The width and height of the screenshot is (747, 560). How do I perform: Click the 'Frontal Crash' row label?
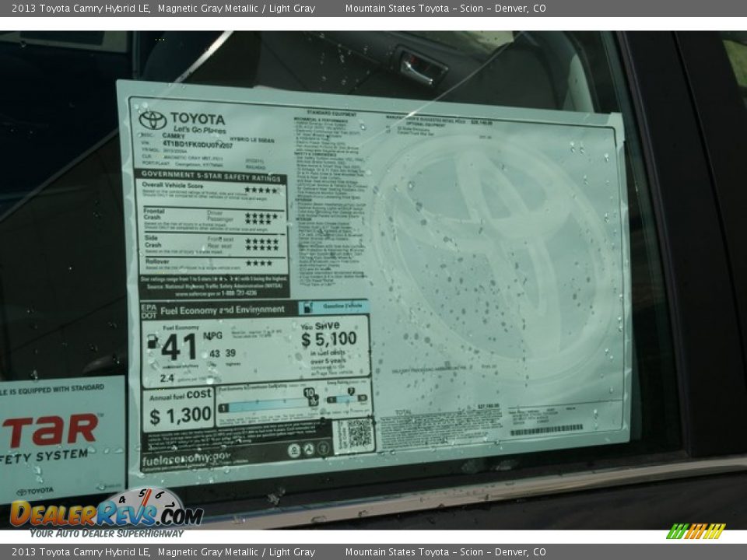(x=153, y=214)
